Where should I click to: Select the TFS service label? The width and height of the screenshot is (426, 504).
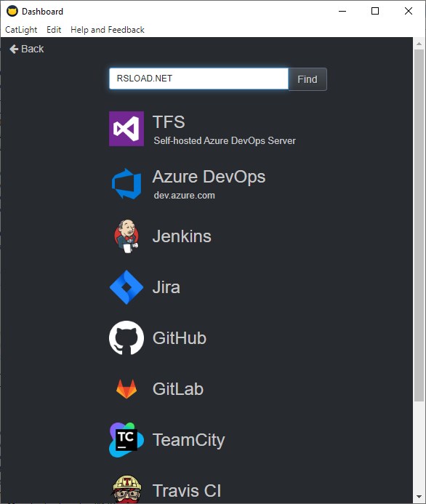pyautogui.click(x=169, y=122)
